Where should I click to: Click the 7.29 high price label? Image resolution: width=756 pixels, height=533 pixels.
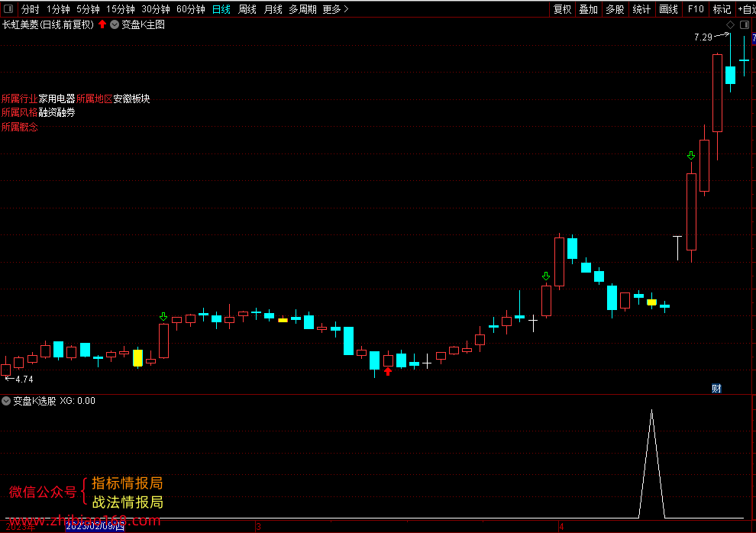(x=703, y=37)
